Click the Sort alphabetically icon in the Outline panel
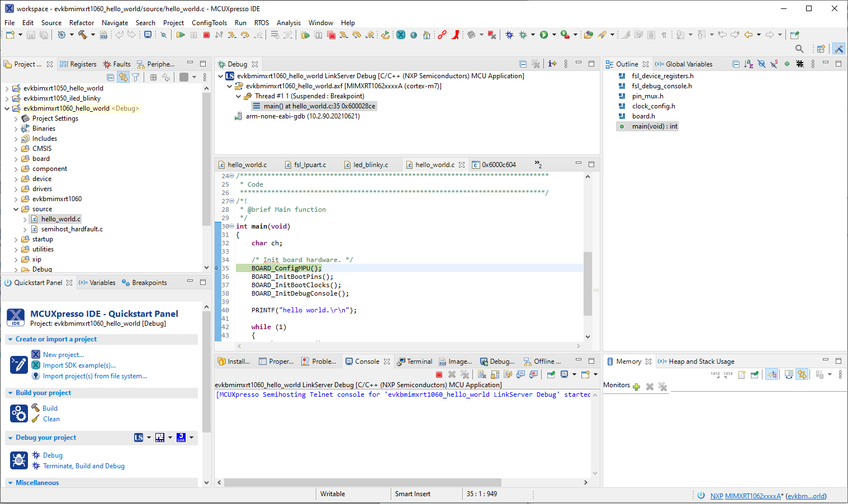This screenshot has height=504, width=848. pyautogui.click(x=748, y=64)
